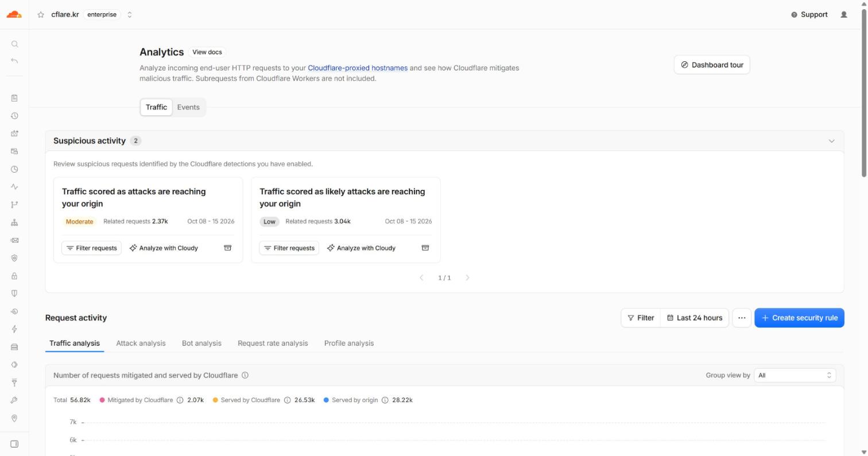Select the Attack analysis tab

[141, 343]
